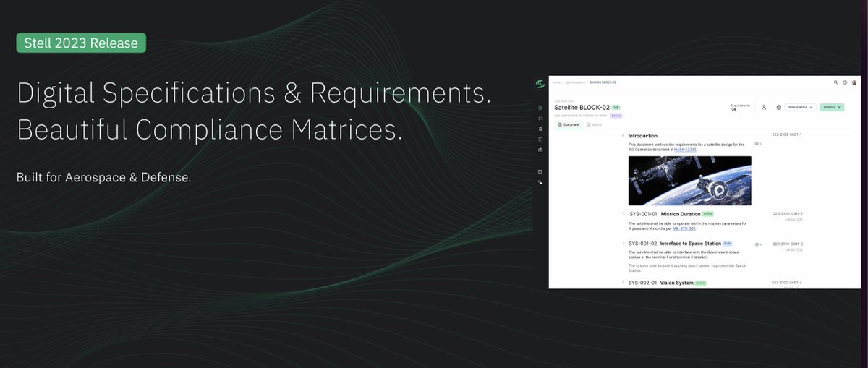
Task: Open the search icon in the app header
Action: (836, 82)
